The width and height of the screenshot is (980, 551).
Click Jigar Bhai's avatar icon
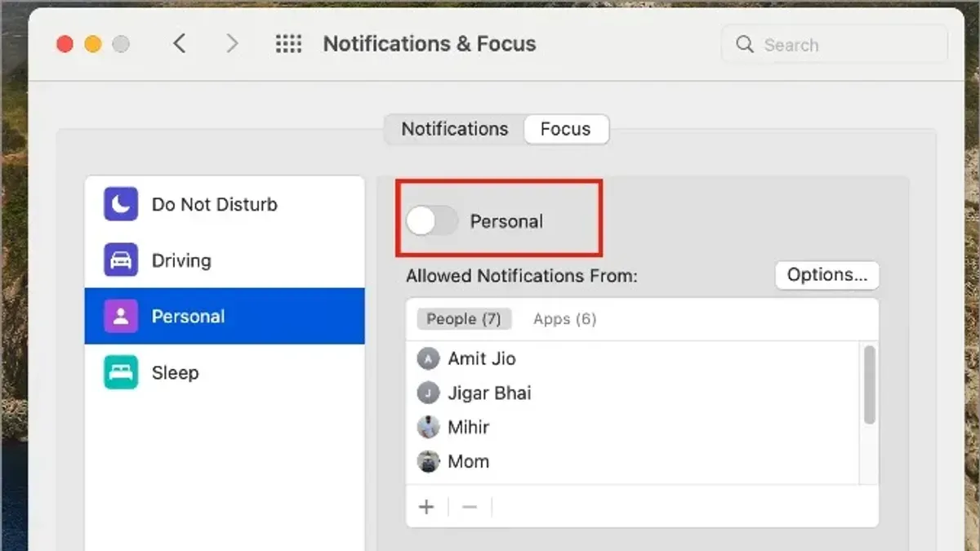click(429, 393)
